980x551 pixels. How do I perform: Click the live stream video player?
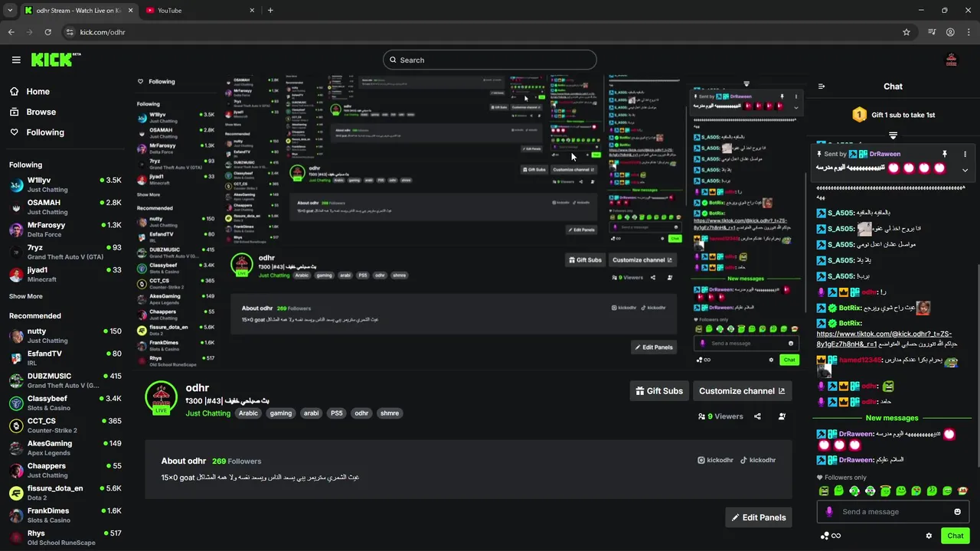(470, 220)
